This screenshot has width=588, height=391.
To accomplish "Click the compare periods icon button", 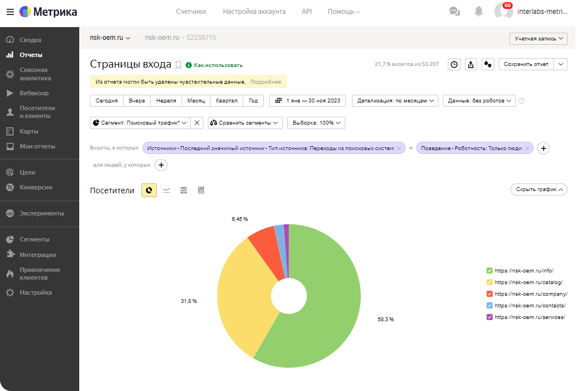I will tap(488, 64).
